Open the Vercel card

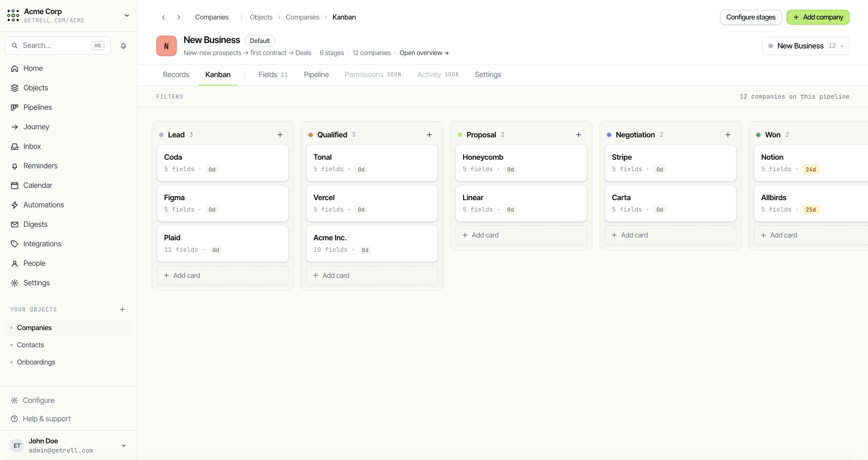tap(372, 204)
